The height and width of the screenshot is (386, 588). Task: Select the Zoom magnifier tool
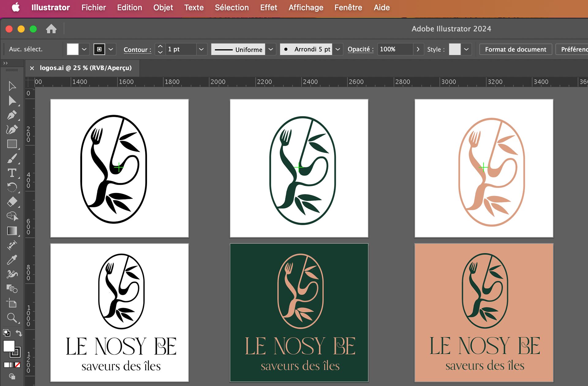coord(12,318)
